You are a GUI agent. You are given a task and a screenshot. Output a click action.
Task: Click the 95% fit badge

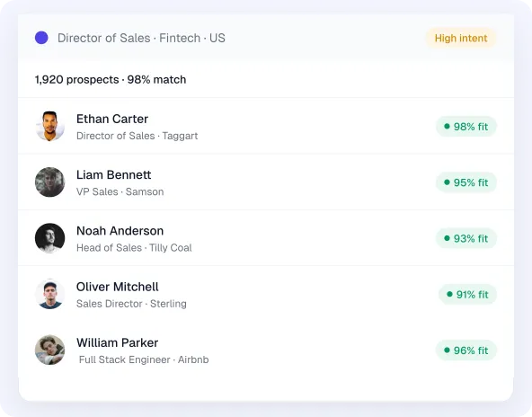pyautogui.click(x=466, y=182)
